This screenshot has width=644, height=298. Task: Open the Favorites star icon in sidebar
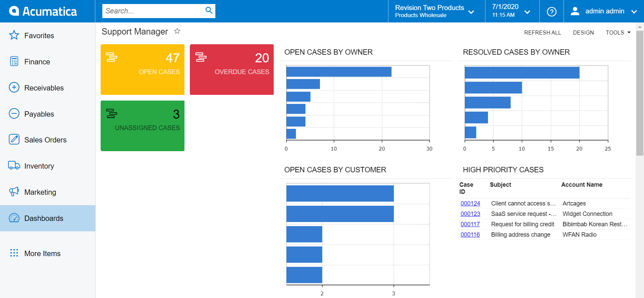coord(14,35)
